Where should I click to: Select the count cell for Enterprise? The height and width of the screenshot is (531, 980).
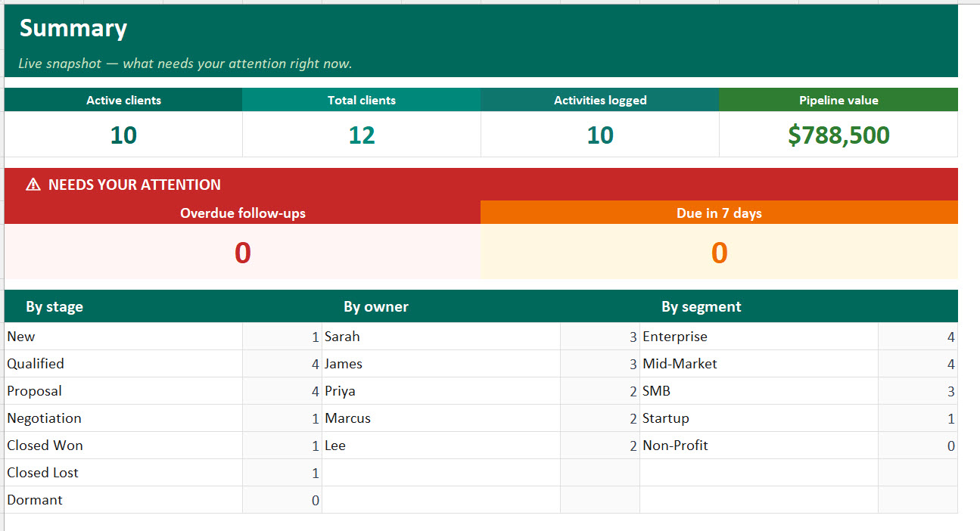click(918, 337)
